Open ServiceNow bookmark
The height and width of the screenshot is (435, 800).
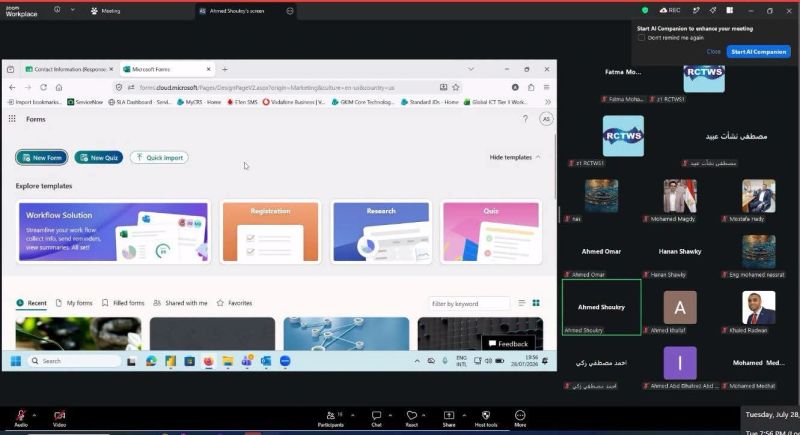(85, 102)
